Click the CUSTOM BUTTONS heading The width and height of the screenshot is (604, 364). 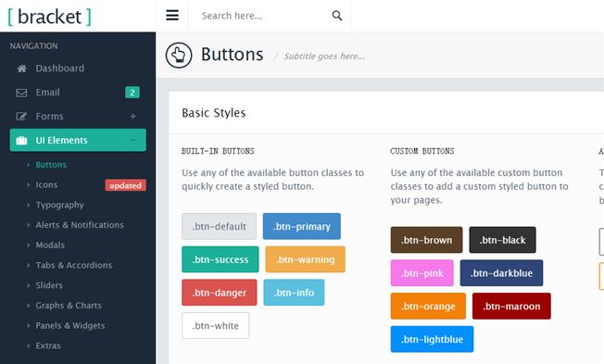click(x=422, y=151)
